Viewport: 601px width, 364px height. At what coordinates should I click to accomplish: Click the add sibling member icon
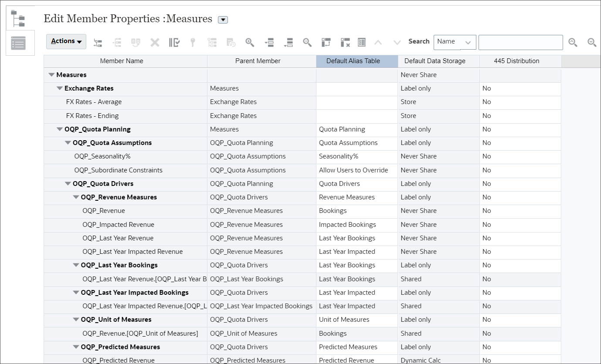[116, 42]
